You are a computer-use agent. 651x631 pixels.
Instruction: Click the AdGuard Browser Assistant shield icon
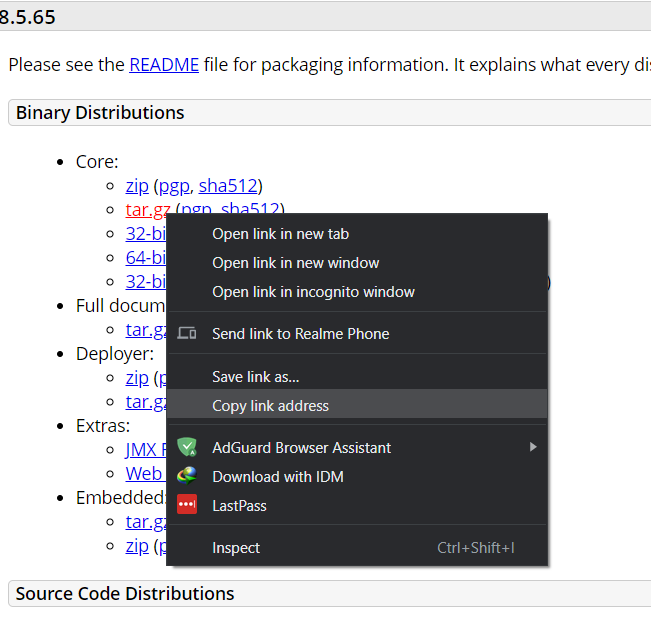[x=187, y=447]
